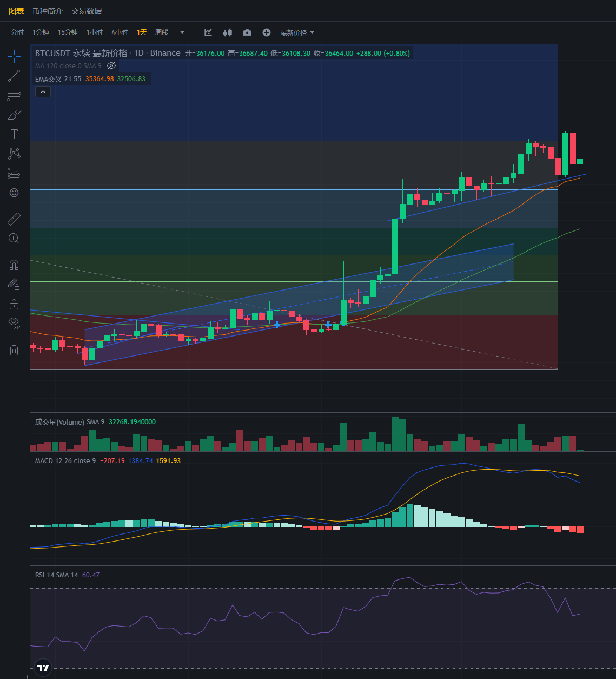Toggle hide all drawings eye icon

pyautogui.click(x=14, y=324)
